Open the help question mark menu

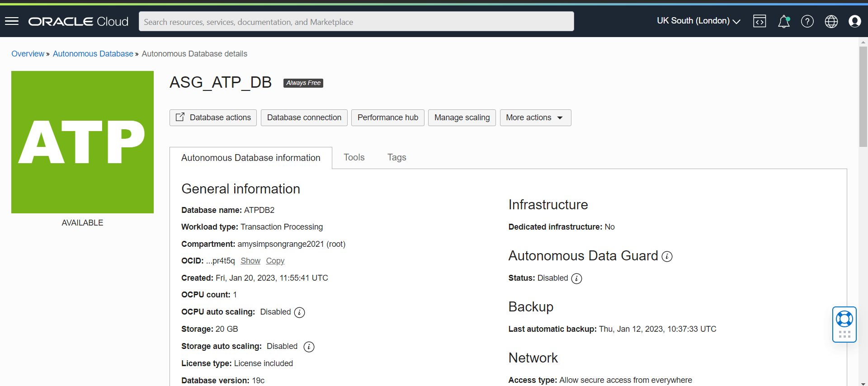(807, 21)
